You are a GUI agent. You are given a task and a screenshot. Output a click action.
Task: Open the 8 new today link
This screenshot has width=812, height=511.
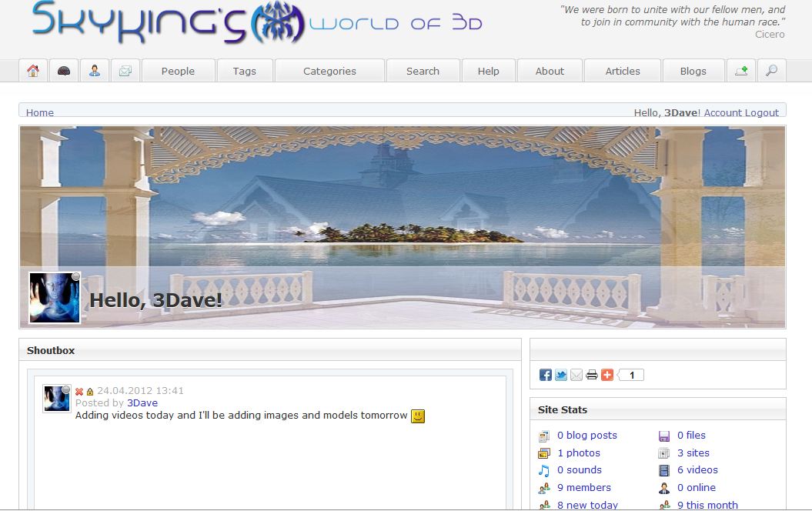588,505
